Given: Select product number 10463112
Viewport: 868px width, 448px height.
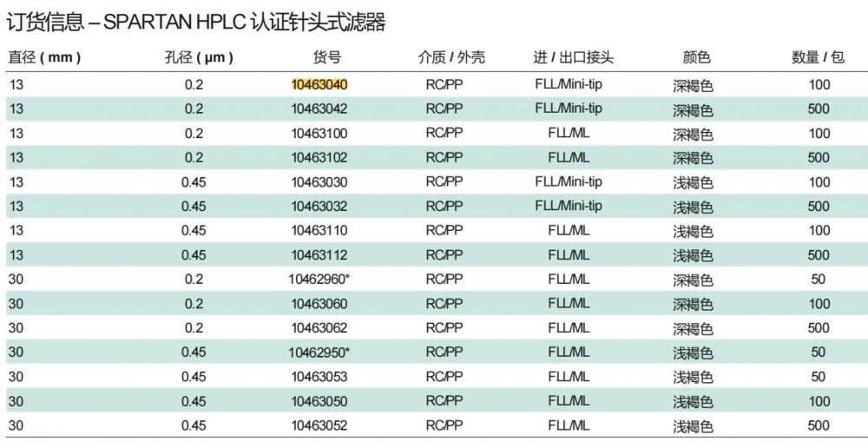Looking at the screenshot, I should [319, 255].
